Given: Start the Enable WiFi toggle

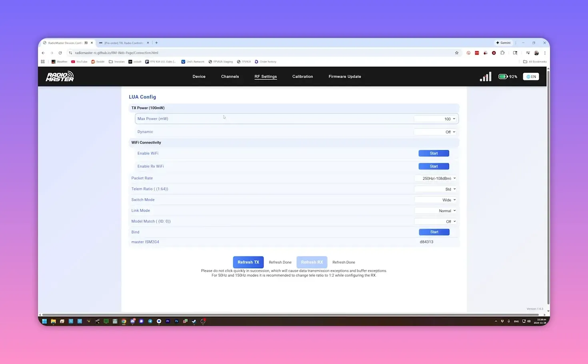Looking at the screenshot, I should 434,153.
